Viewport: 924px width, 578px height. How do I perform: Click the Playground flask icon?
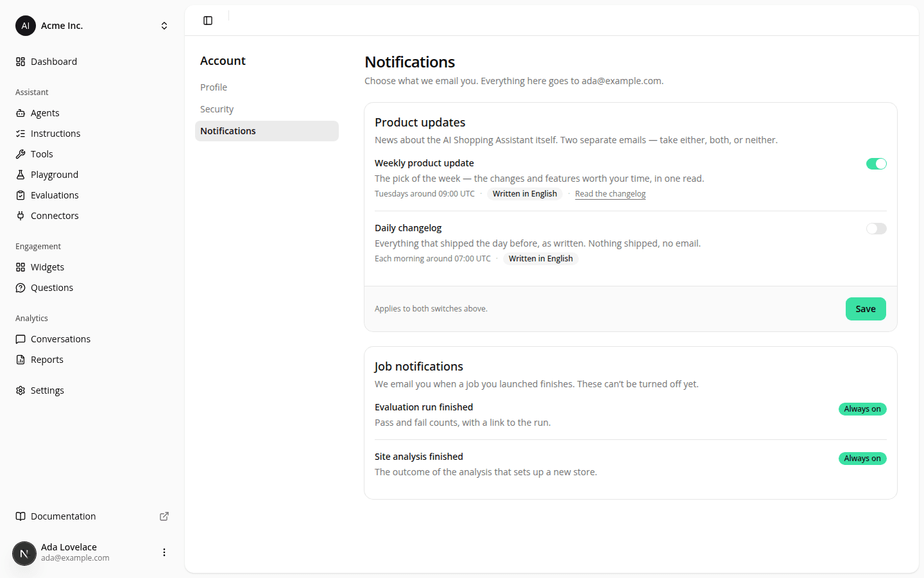[x=21, y=175]
